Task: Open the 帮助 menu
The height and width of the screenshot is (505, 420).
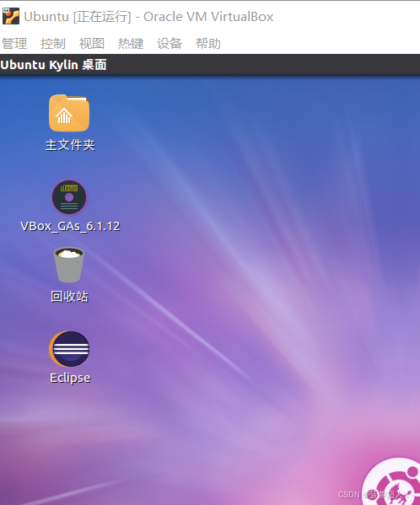Action: 208,44
